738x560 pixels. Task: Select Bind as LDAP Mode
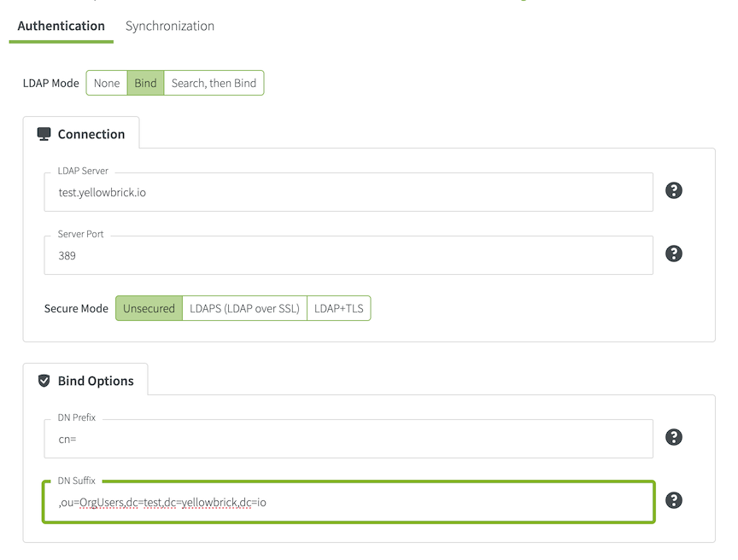pyautogui.click(x=145, y=83)
